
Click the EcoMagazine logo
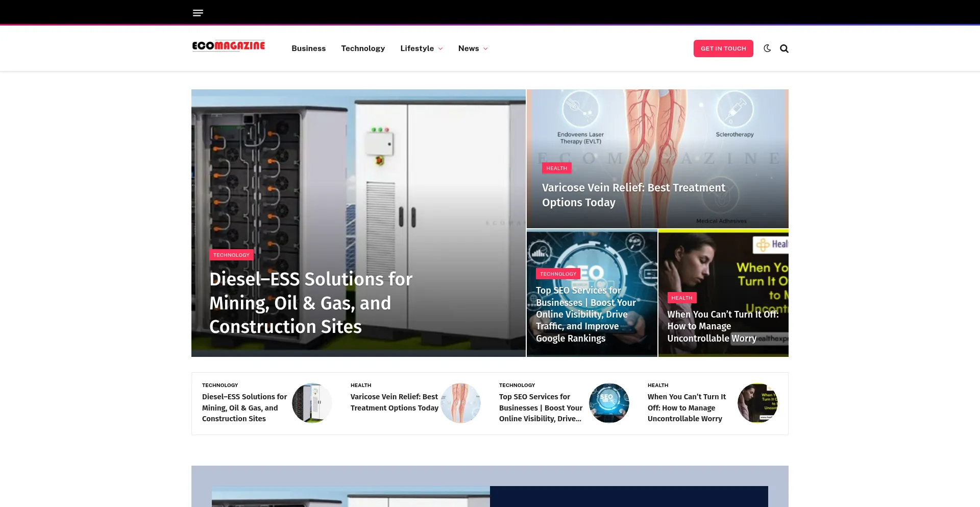point(229,46)
